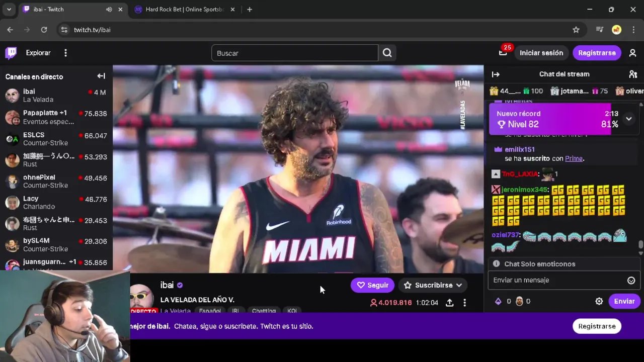The image size is (644, 362).
Task: Open bySL4M channel in the sidebar
Action: (x=56, y=245)
